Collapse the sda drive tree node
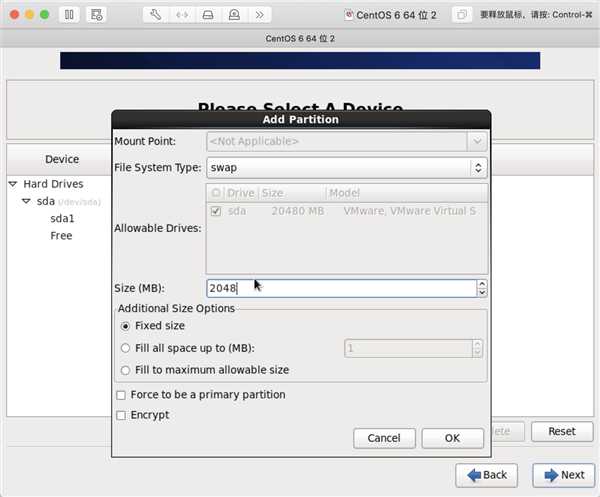Viewport: 600px width, 497px height. click(26, 201)
